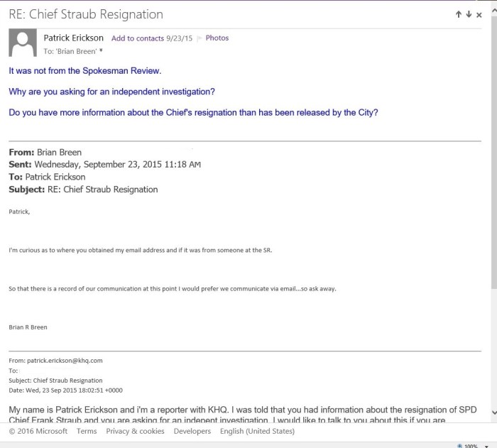Click the vertical scrollbar thumb
This screenshot has width=497, height=448.
pos(492,149)
